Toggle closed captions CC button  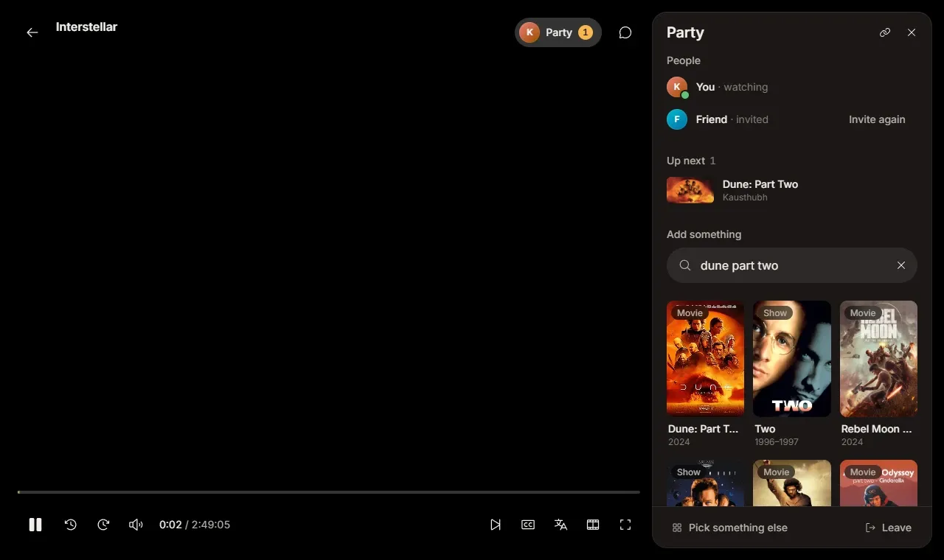tap(528, 525)
